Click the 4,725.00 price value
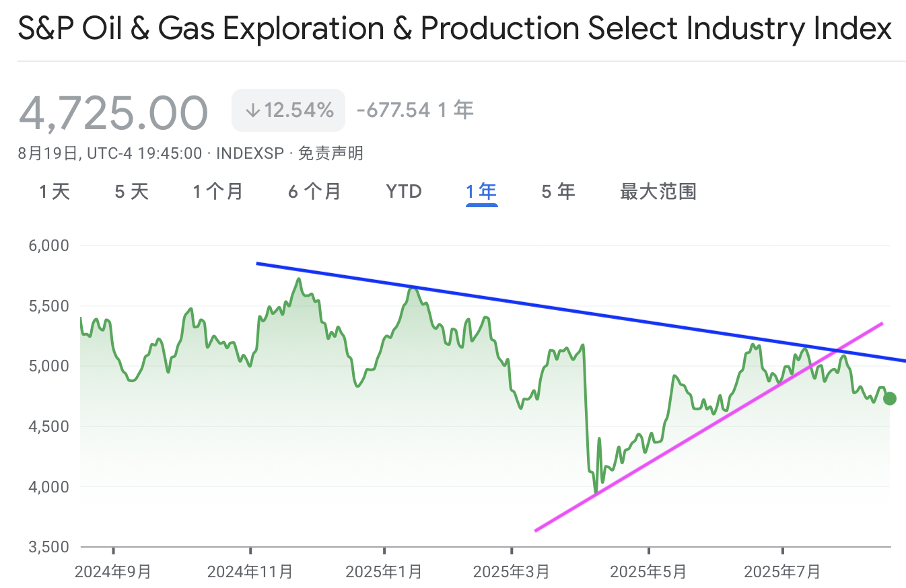The image size is (906, 588). tap(113, 112)
